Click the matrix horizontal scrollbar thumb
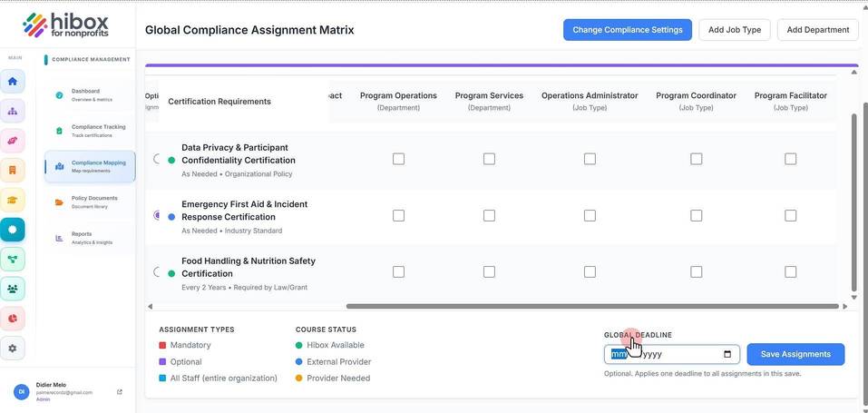The image size is (868, 413). 592,306
